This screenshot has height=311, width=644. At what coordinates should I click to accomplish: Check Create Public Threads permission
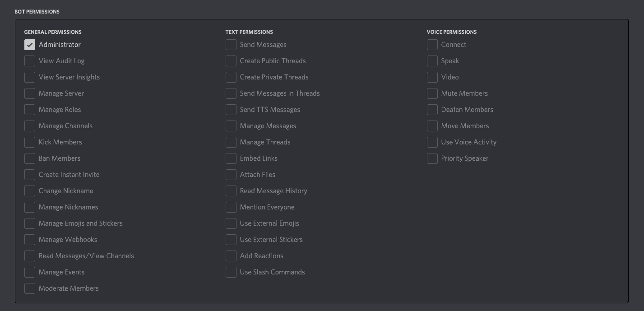pos(231,60)
